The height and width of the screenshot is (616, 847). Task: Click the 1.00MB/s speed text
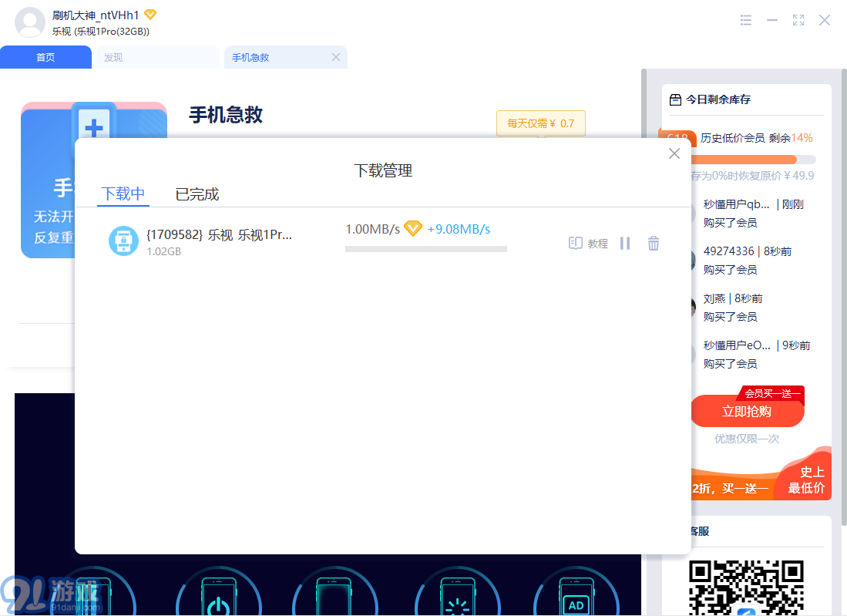373,229
